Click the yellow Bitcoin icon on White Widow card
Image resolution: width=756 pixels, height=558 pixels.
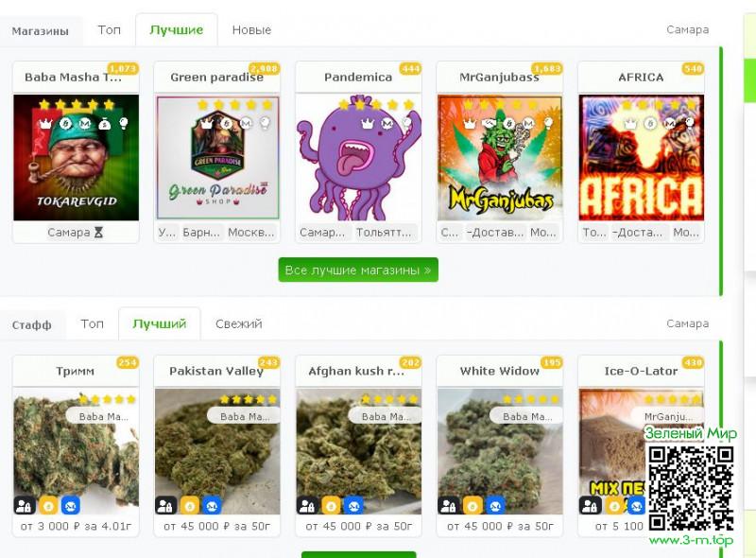click(472, 506)
